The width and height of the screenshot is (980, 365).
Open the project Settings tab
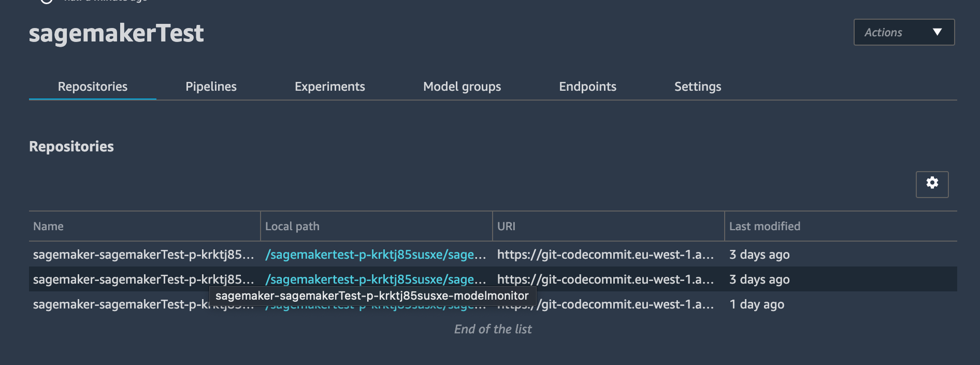click(x=698, y=87)
